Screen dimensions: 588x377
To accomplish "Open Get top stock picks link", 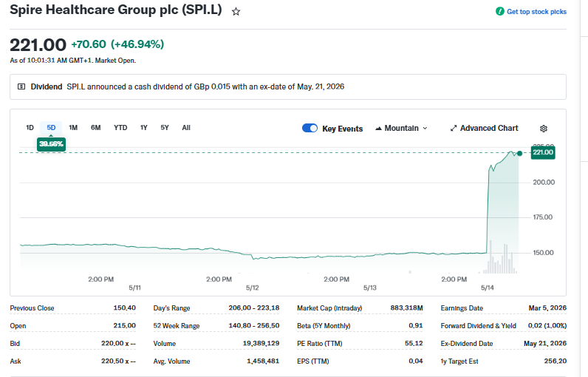I will point(536,12).
